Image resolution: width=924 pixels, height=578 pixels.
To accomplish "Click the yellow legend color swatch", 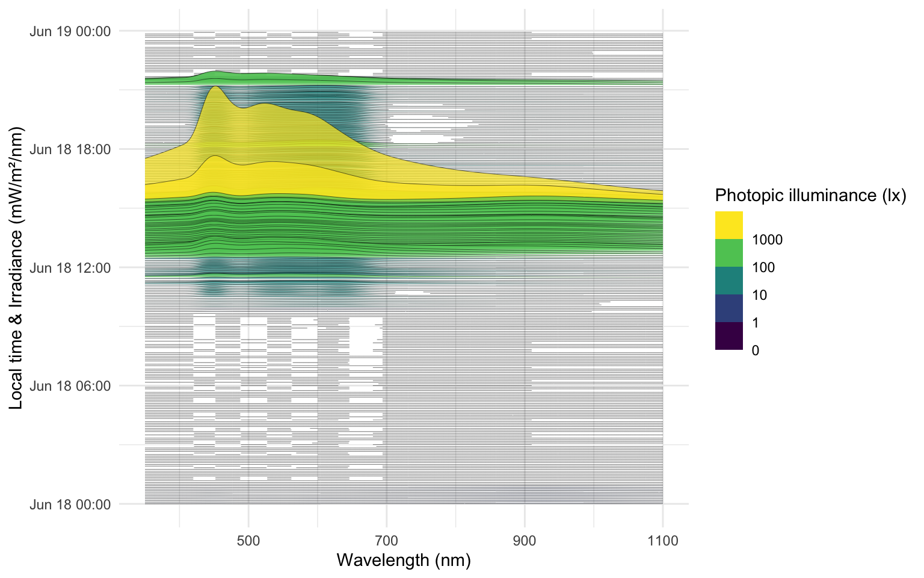I will (x=728, y=225).
